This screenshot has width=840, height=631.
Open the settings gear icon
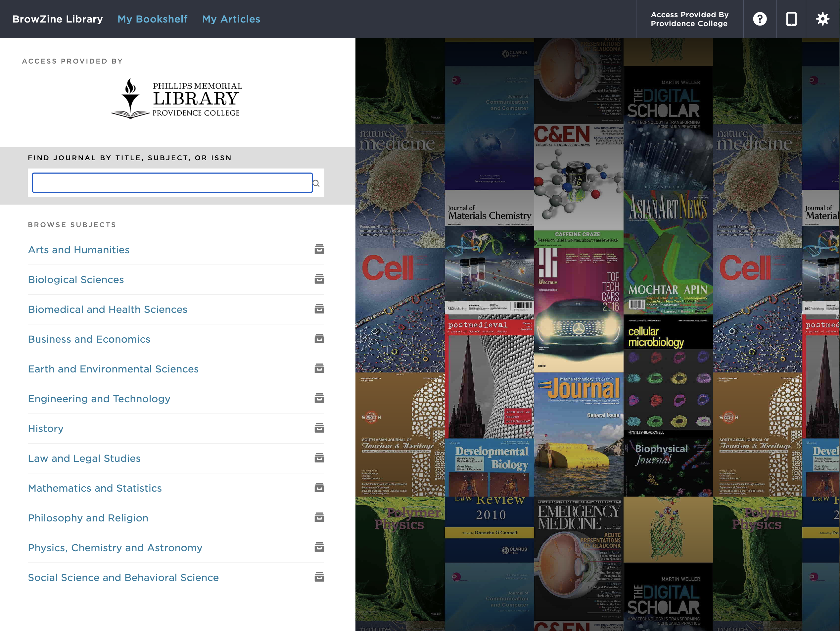(x=822, y=19)
